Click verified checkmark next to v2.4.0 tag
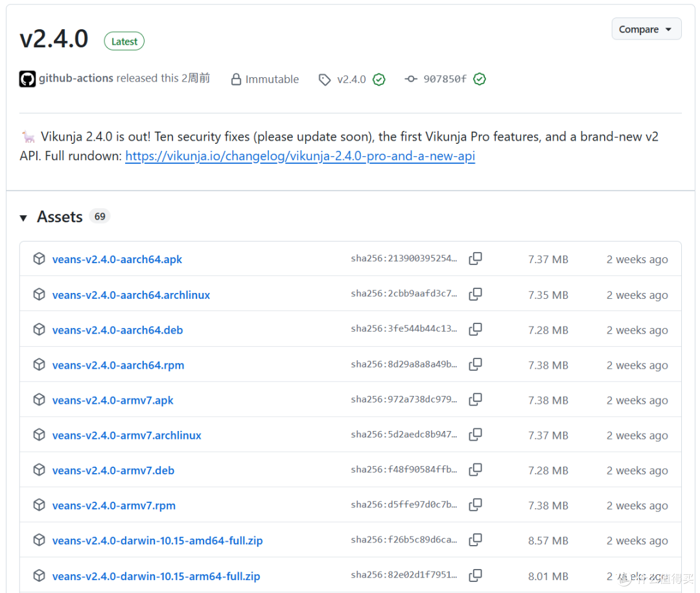Image resolution: width=700 pixels, height=593 pixels. 379,80
